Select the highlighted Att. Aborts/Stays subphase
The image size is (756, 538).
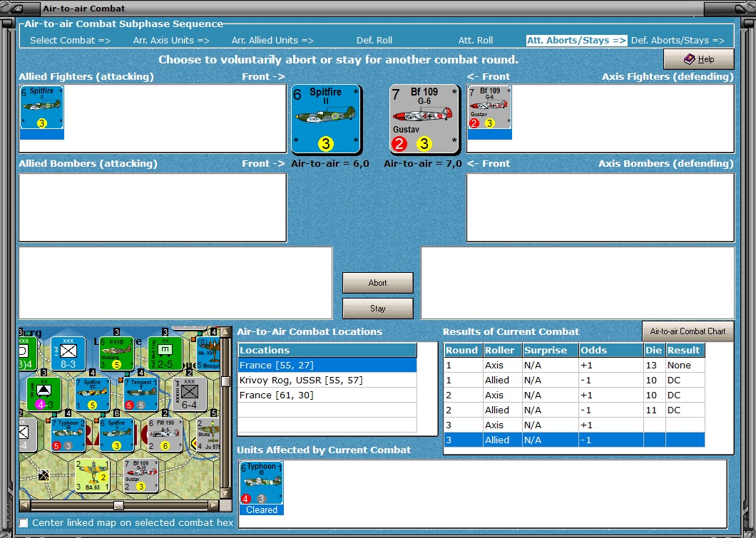(x=577, y=41)
